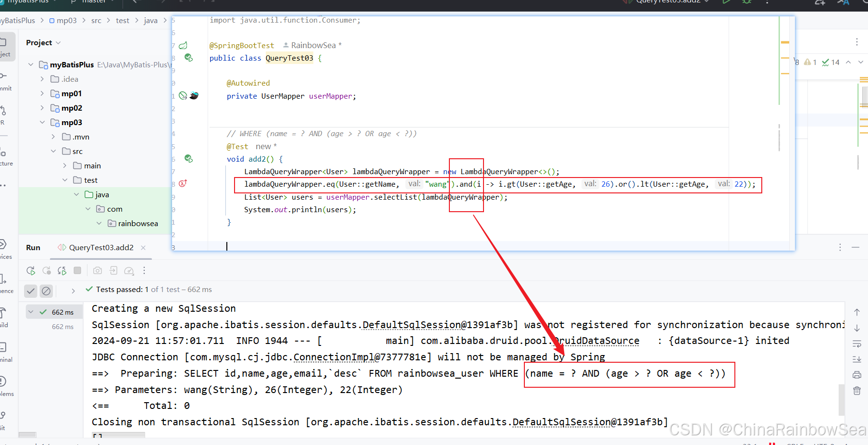
Task: Click autowired dependency gutter icon
Action: tap(183, 96)
